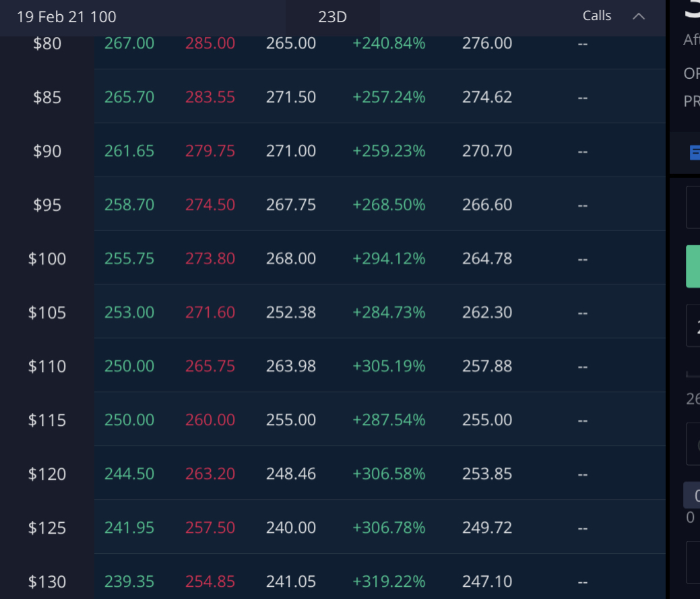Image resolution: width=700 pixels, height=599 pixels.
Task: Click bid price 253.00 for $105 strike
Action: pos(129,313)
